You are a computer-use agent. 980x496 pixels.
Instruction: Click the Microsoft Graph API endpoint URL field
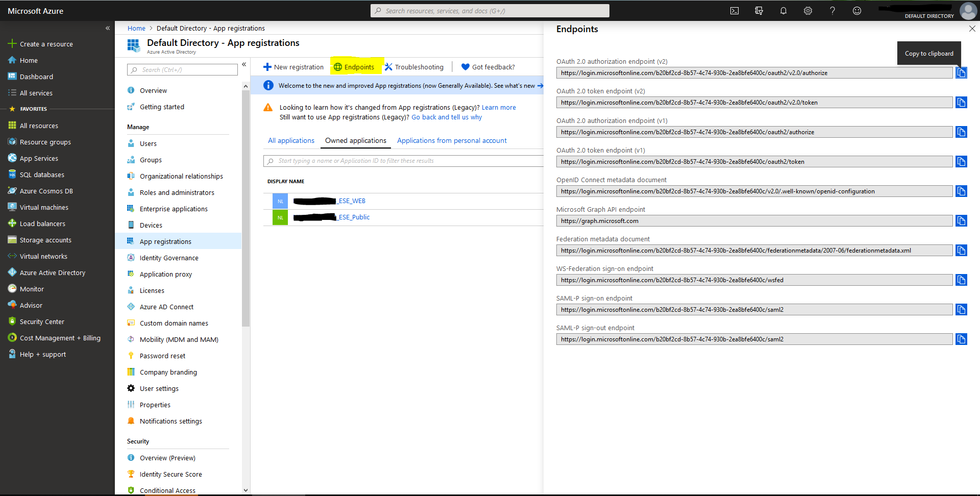(754, 221)
